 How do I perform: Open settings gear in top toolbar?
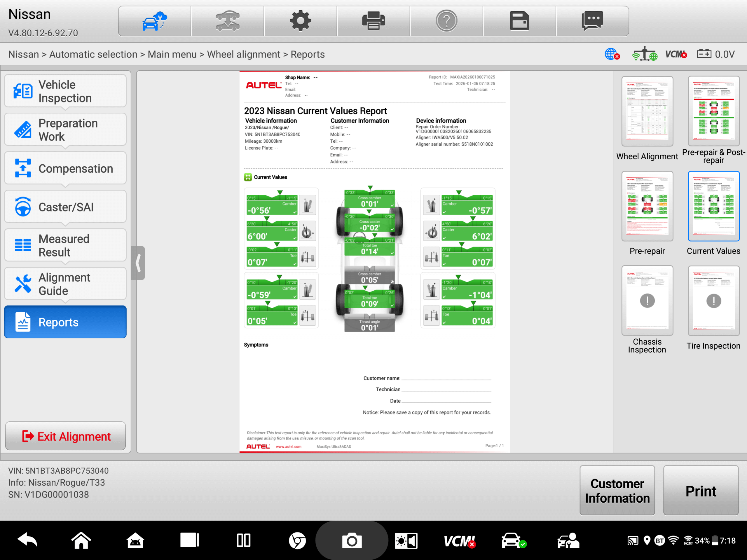(301, 21)
